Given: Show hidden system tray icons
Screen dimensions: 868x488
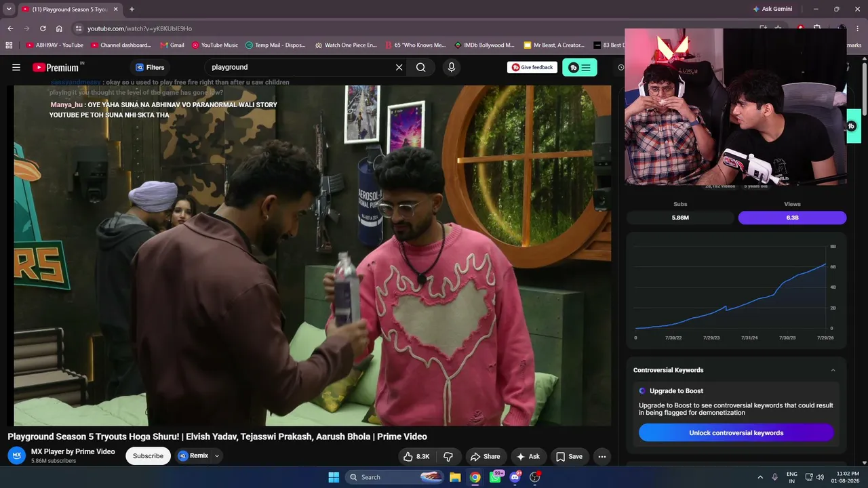Looking at the screenshot, I should (x=760, y=477).
